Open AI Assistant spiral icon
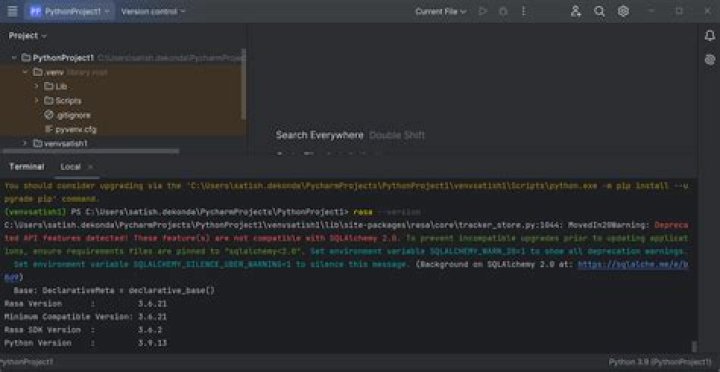This screenshot has width=720, height=372. 710,59
